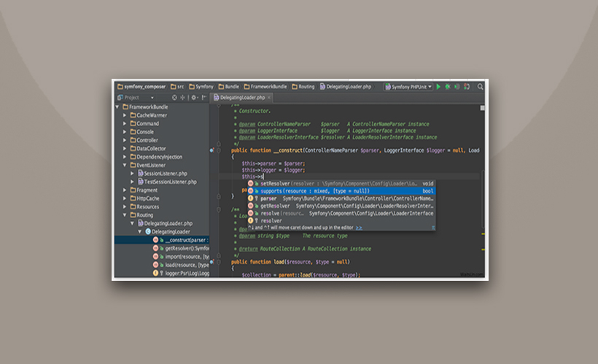This screenshot has width=598, height=364.
Task: Expand the DataCollector folder
Action: (x=125, y=148)
